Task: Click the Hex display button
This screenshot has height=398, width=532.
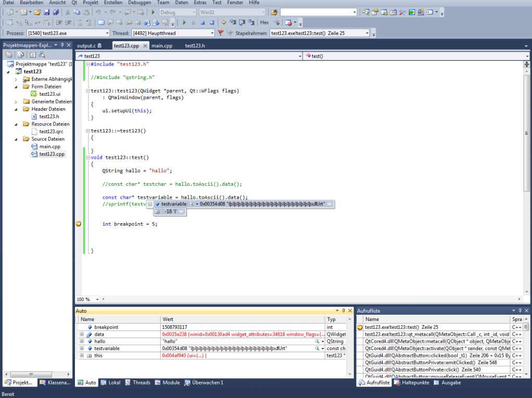Action: pos(264,22)
